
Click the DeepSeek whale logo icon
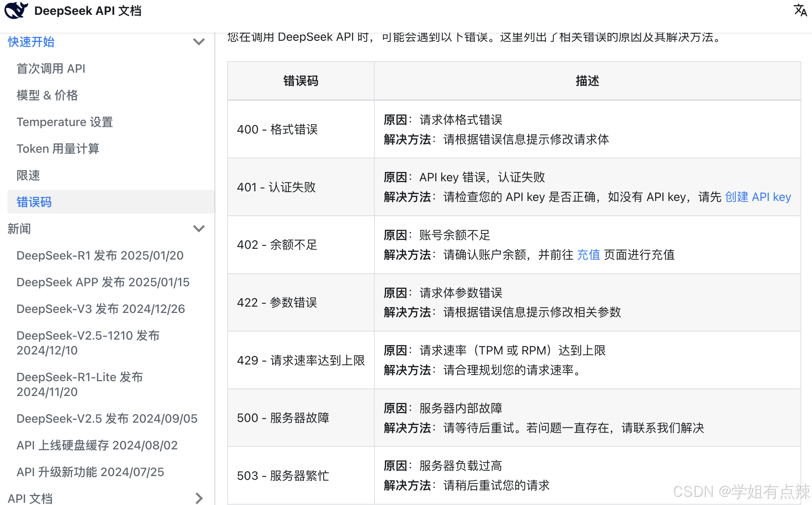(16, 10)
